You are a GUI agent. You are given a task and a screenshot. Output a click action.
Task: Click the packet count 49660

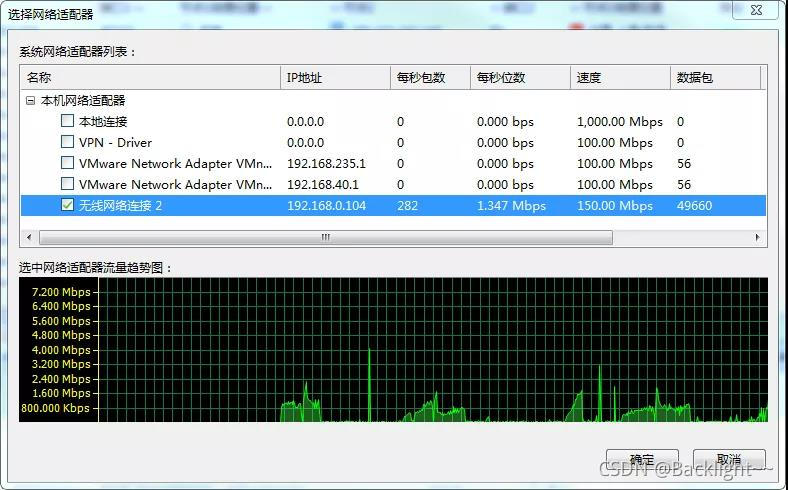(x=694, y=206)
